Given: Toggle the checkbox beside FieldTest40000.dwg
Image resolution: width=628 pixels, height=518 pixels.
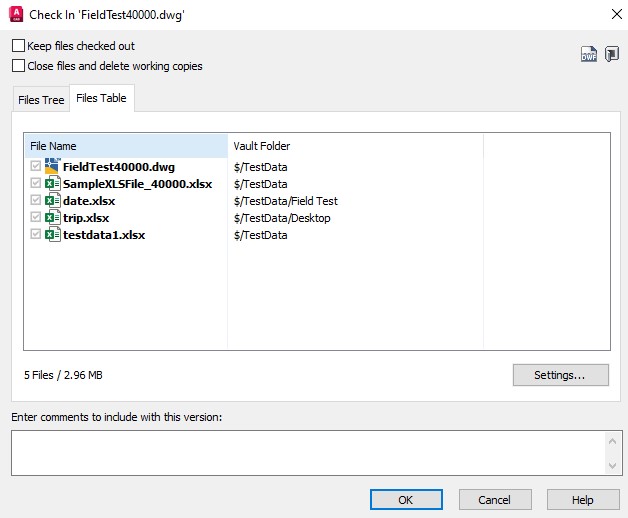Looking at the screenshot, I should [36, 167].
